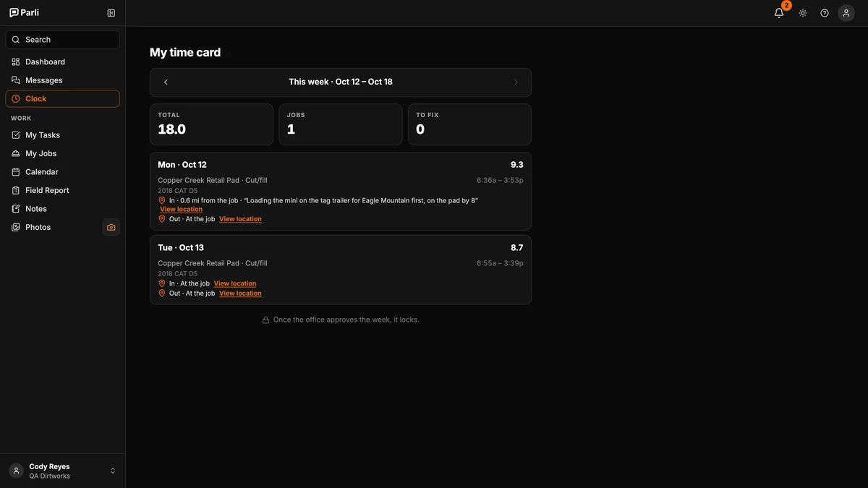The width and height of the screenshot is (868, 488).
Task: Click the Search field
Action: 62,40
